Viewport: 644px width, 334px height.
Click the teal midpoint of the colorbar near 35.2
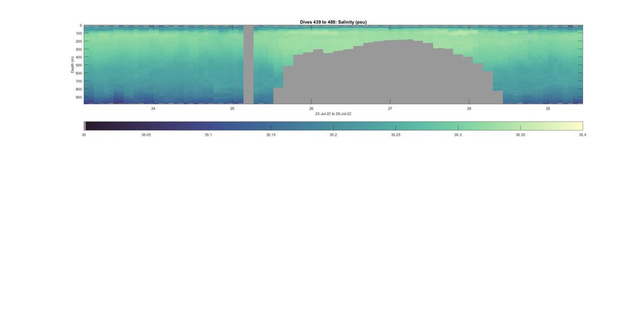coord(333,126)
